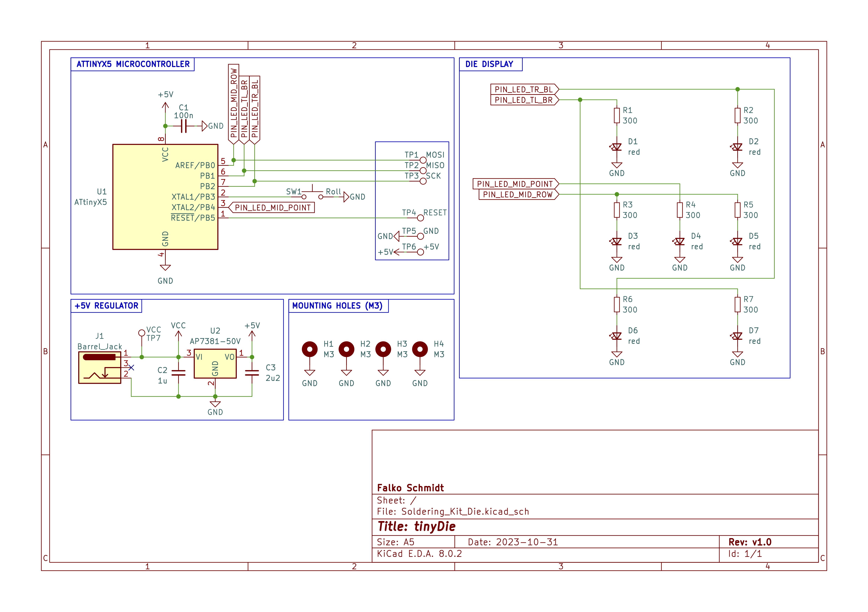Select the C1 100n capacitor symbol
The height and width of the screenshot is (612, 868).
pos(184,126)
